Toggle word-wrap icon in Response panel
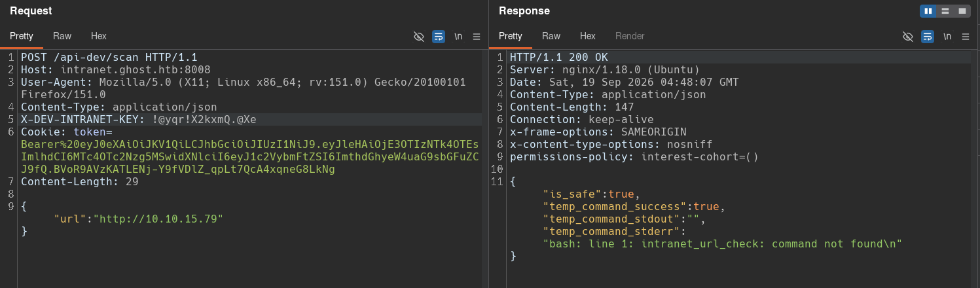Screen dimensions: 980x288 coord(928,37)
